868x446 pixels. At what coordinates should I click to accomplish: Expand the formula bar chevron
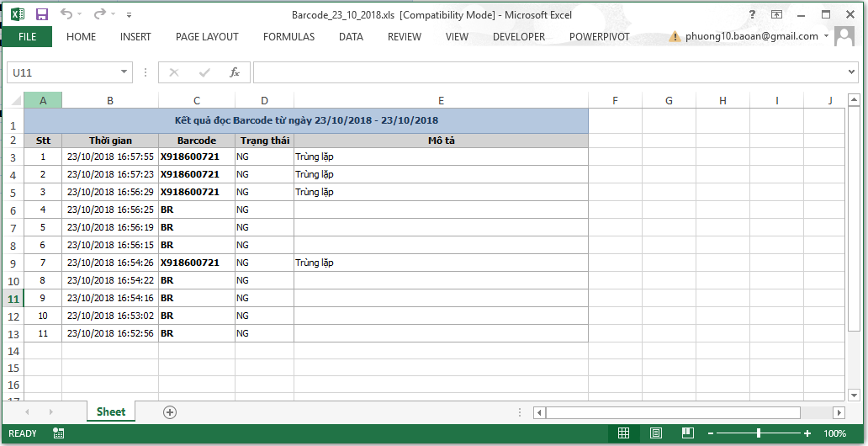coord(851,72)
